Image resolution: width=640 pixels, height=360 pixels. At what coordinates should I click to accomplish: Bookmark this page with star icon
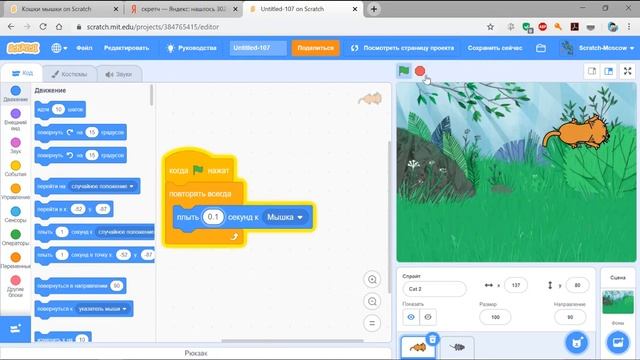(x=490, y=27)
